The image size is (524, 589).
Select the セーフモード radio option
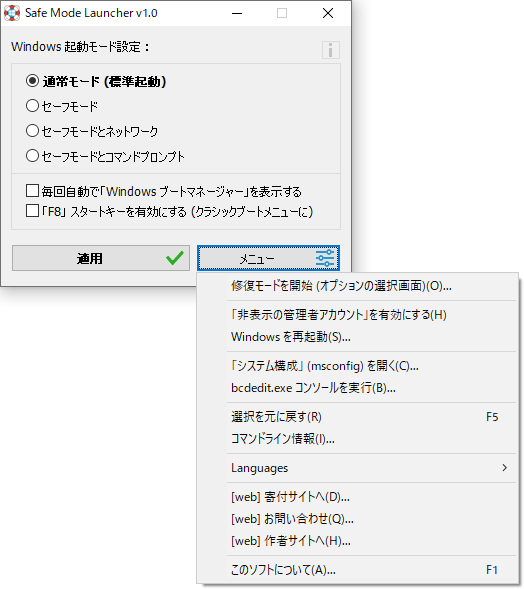32,106
